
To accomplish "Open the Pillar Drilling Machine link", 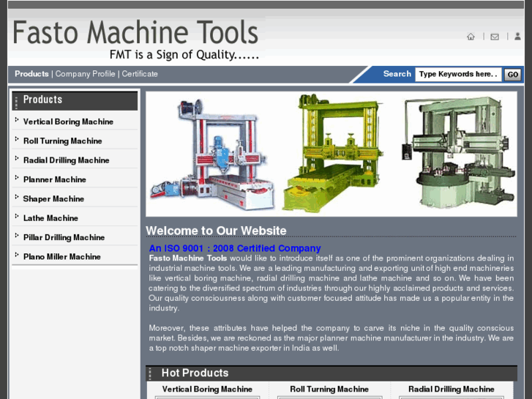I will click(x=64, y=237).
